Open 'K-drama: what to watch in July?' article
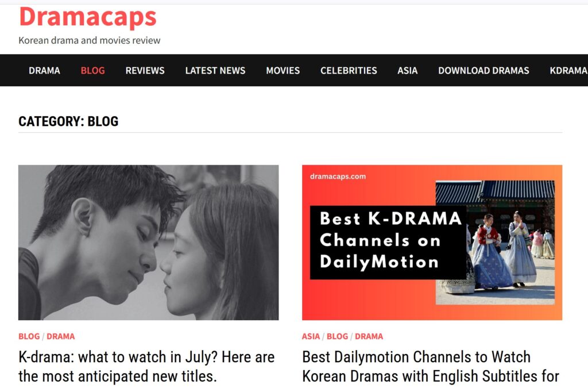The image size is (588, 388). [146, 367]
